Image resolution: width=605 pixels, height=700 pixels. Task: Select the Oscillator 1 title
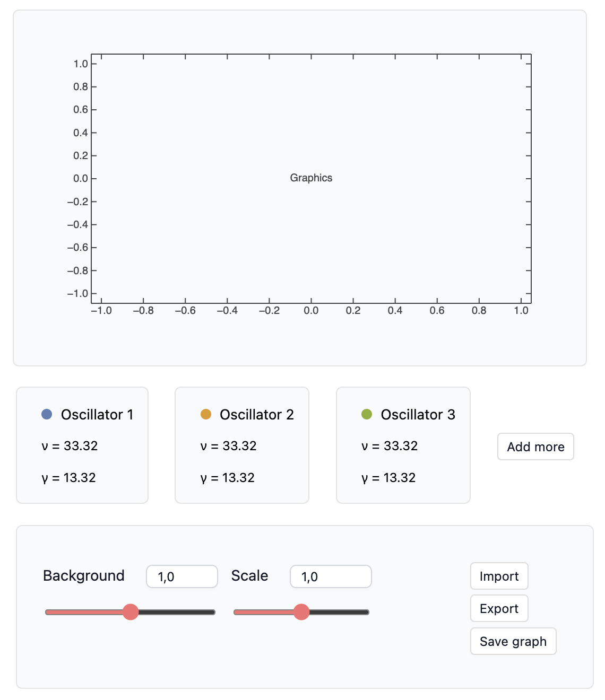point(97,414)
